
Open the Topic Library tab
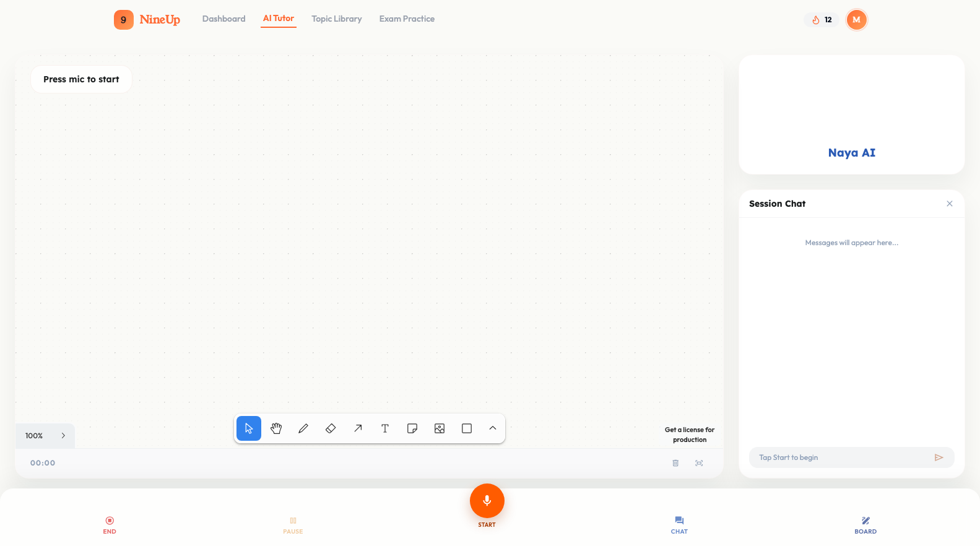click(x=337, y=19)
